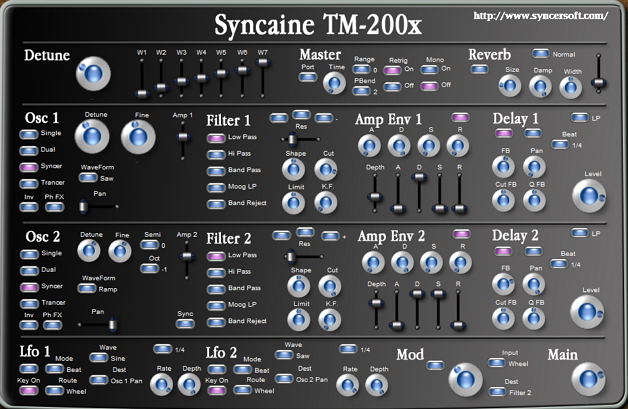This screenshot has width=628, height=409.
Task: Turn Retrig Off
Action: click(x=392, y=86)
